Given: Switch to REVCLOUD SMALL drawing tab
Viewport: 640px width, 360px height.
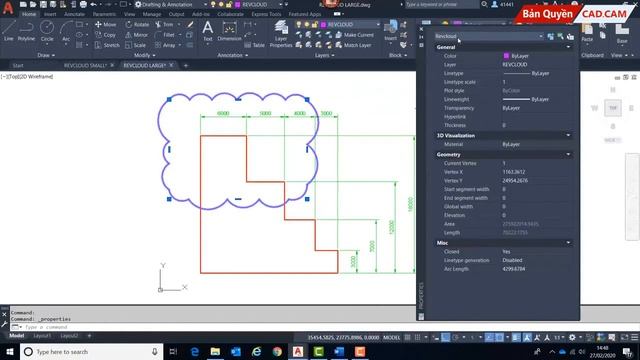Looking at the screenshot, I should pos(85,65).
